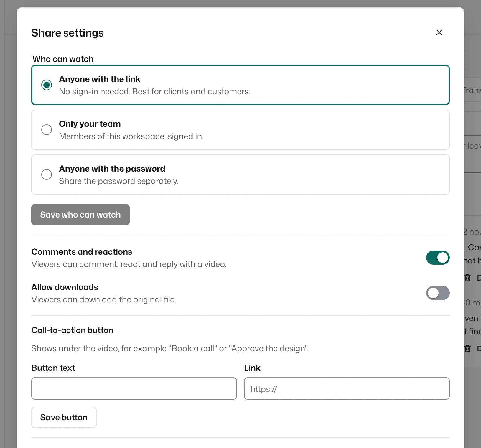The width and height of the screenshot is (481, 448).
Task: Enable the Allow downloads toggle
Action: [x=438, y=293]
